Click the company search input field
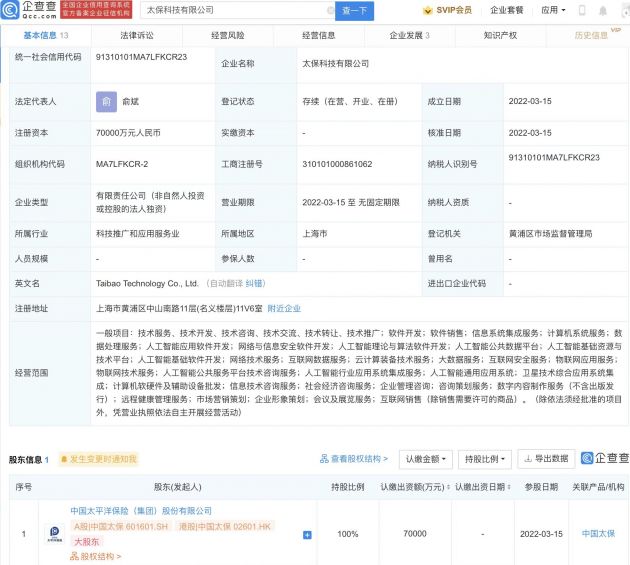 pyautogui.click(x=235, y=10)
